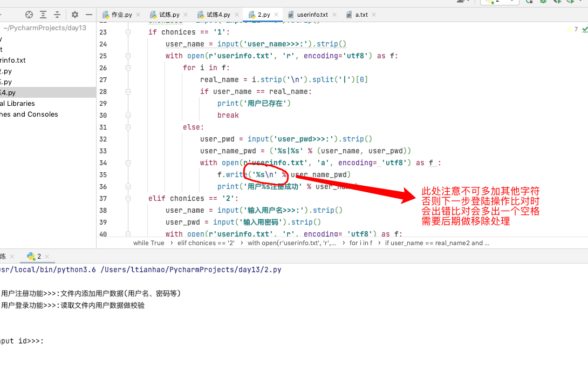Click the fold end marker on line 30
The image size is (588, 371).
click(128, 115)
